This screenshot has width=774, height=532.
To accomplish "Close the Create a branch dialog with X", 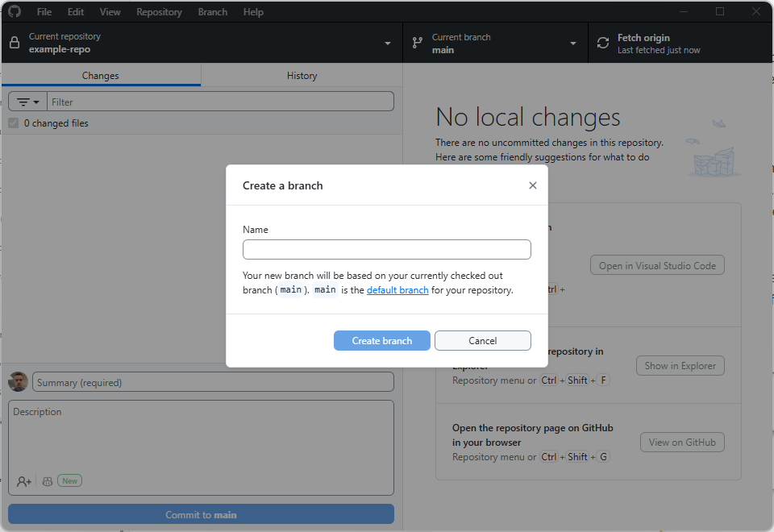I will 532,185.
